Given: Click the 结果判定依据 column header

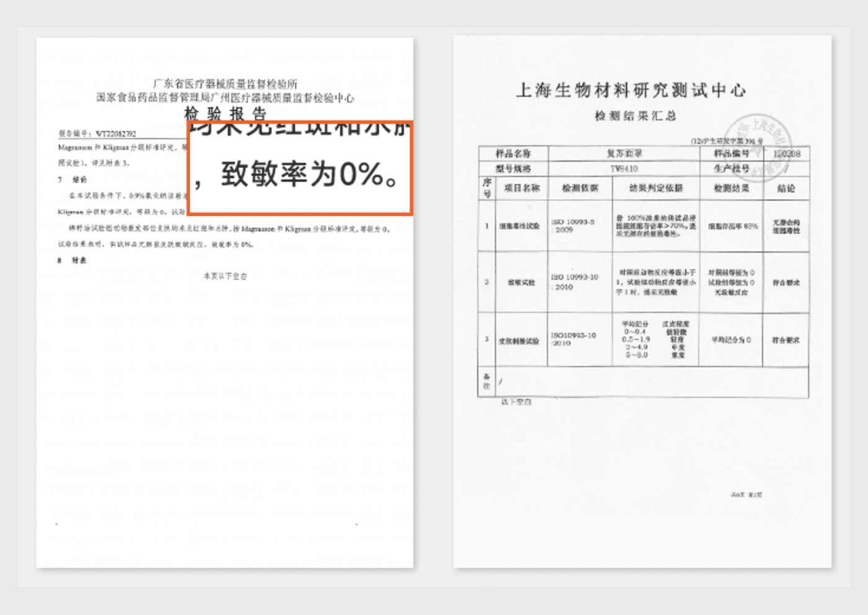Looking at the screenshot, I should (656, 188).
